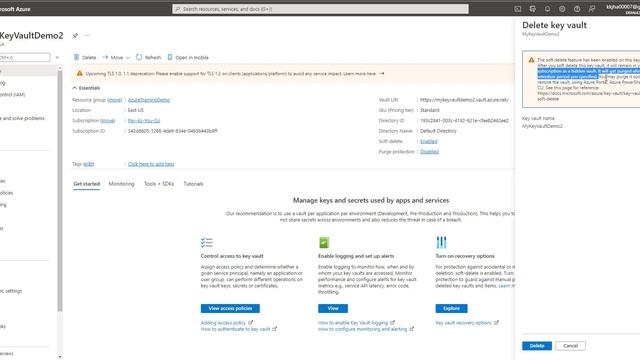Click Default Directory value text

(438, 131)
